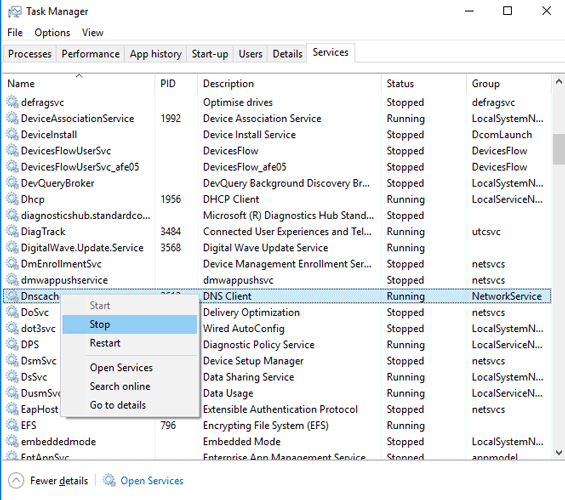Click the gear icon beside EapHost
This screenshot has width=565, height=500.
click(12, 409)
